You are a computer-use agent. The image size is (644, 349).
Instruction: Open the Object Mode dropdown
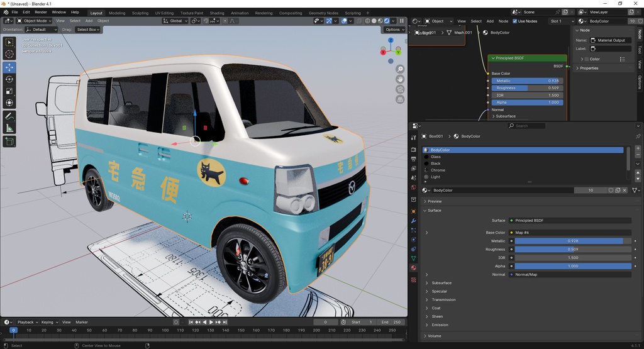tap(34, 21)
